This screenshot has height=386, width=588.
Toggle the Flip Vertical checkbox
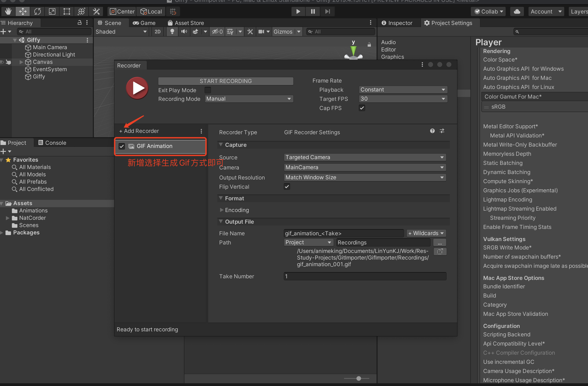click(x=287, y=187)
